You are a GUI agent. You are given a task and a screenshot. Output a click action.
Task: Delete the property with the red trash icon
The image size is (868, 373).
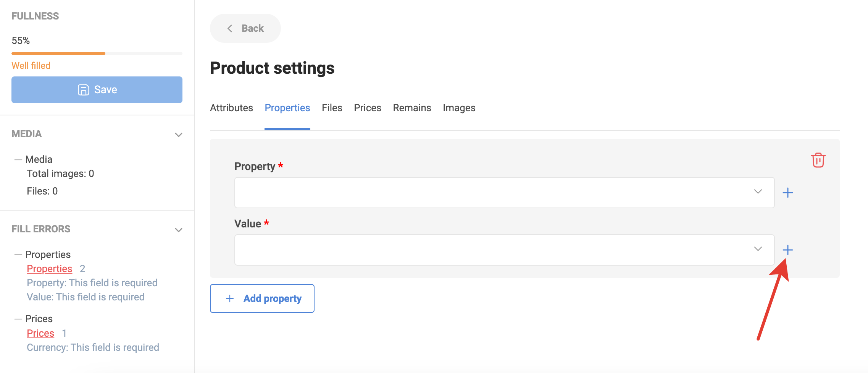pos(818,160)
